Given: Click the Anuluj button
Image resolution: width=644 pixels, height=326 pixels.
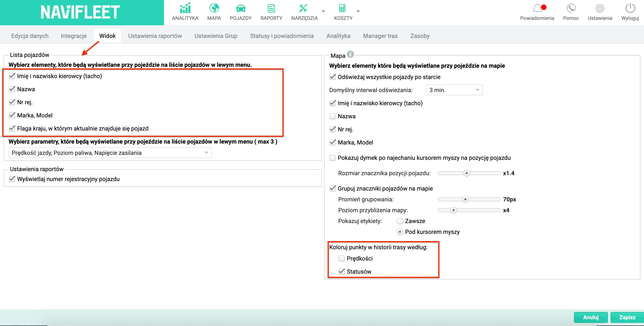Looking at the screenshot, I should coord(591,317).
